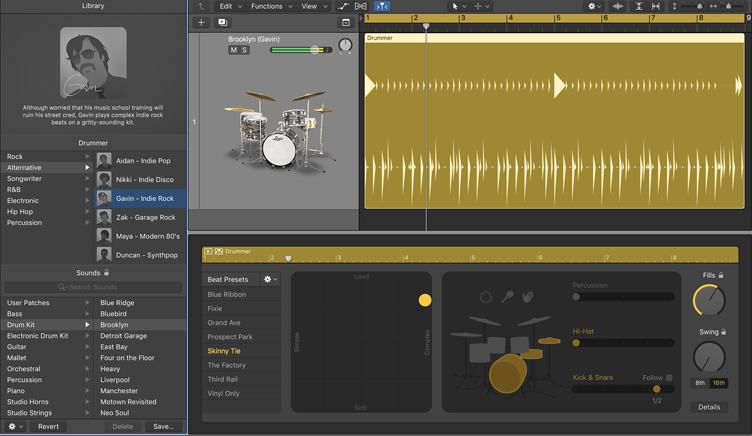
Task: Click the kick drum on the kit
Action: coord(507,374)
